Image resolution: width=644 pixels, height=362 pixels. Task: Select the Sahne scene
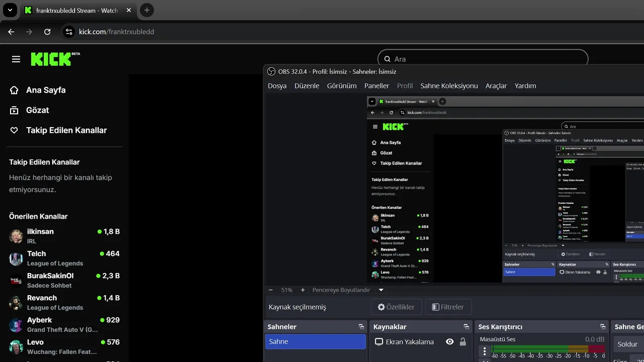point(315,341)
